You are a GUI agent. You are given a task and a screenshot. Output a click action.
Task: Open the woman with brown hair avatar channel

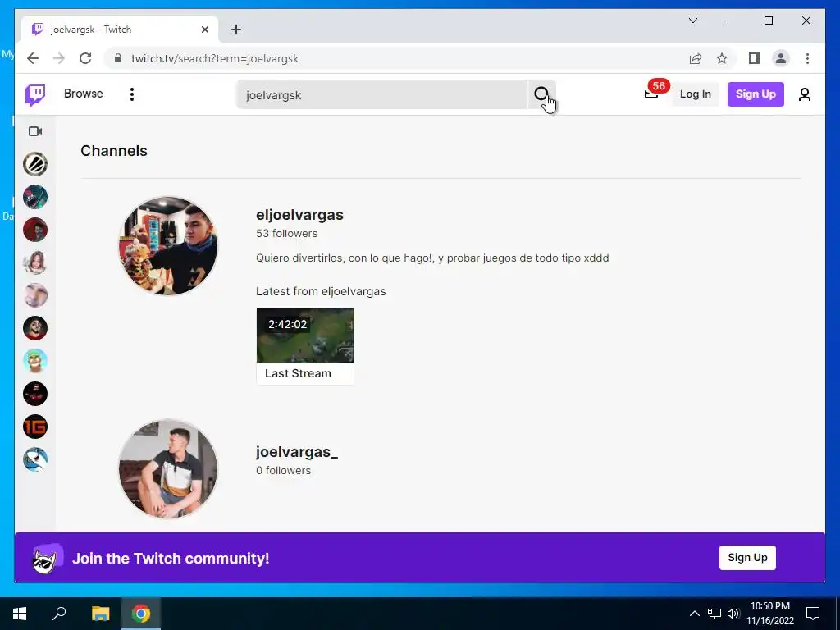[35, 262]
